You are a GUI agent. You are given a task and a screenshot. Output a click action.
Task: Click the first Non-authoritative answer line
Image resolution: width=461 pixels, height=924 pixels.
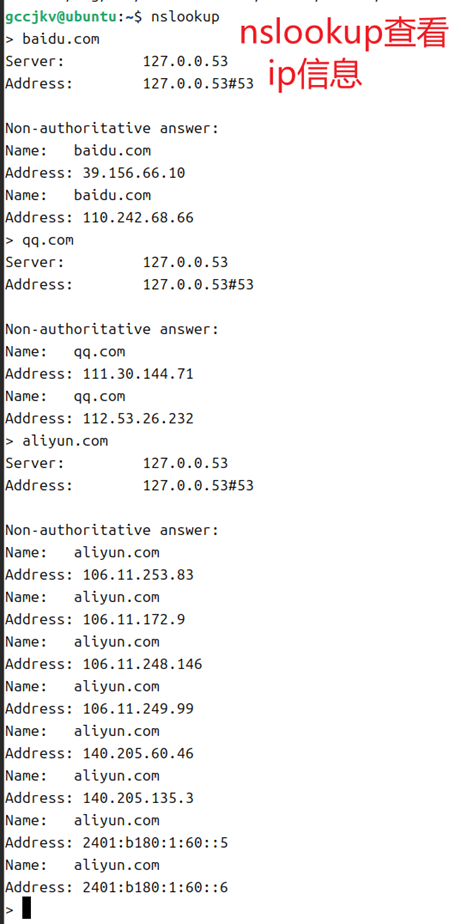pyautogui.click(x=112, y=128)
